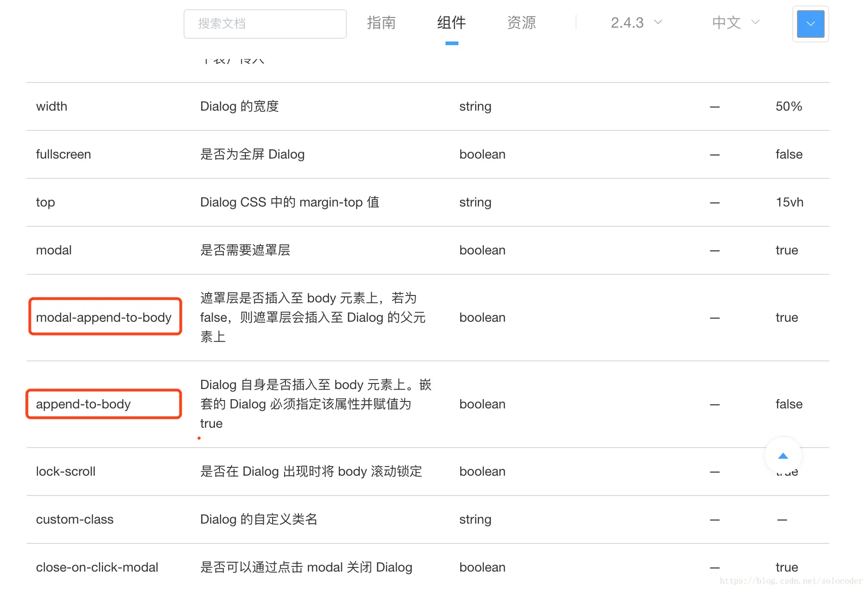Click the modal-append-to-body description paragraph

click(x=313, y=318)
